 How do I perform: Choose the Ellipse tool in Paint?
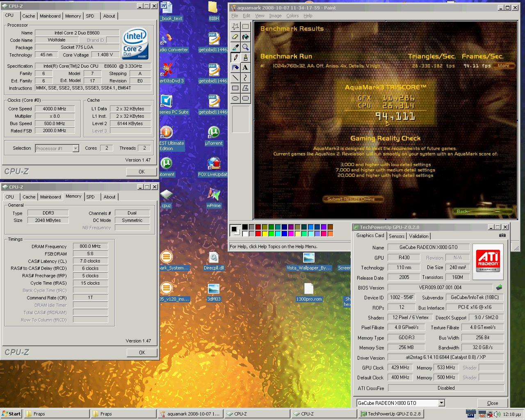pyautogui.click(x=235, y=98)
